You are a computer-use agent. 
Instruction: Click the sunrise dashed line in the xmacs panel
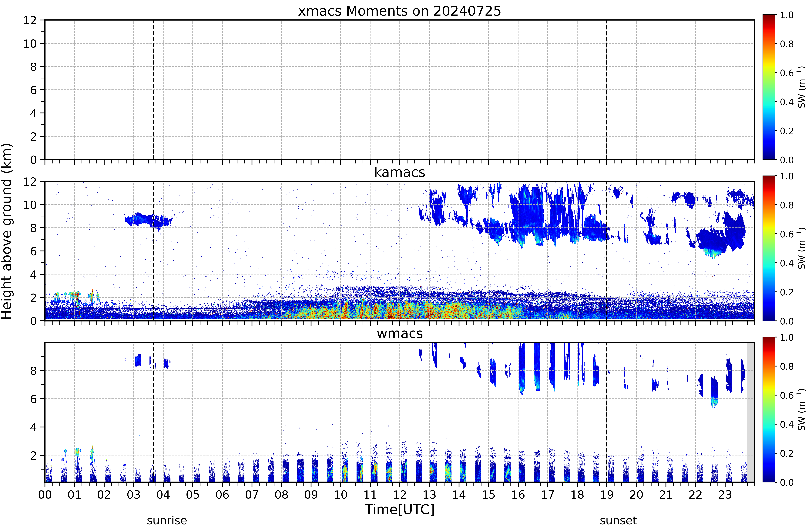tap(153, 90)
